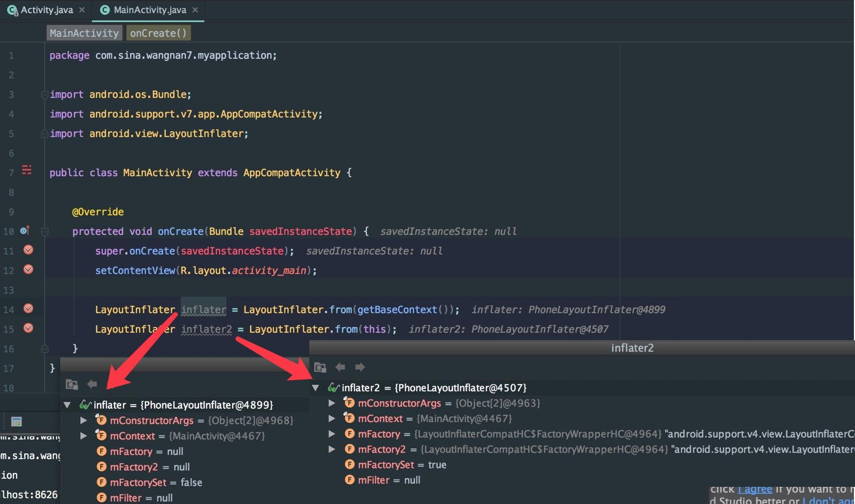The height and width of the screenshot is (504, 855).
Task: Click the inflater2 popup title bar
Action: (x=582, y=348)
